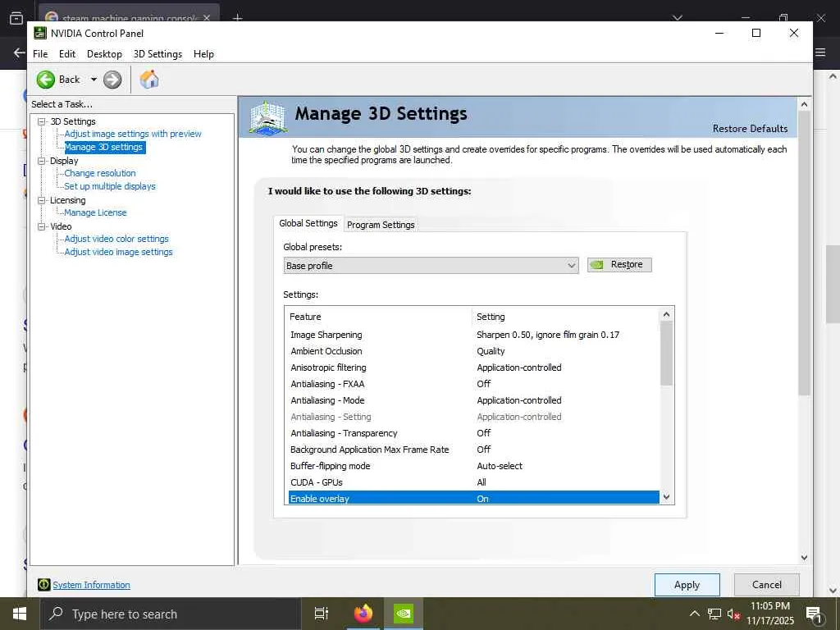Image resolution: width=840 pixels, height=630 pixels.
Task: Open Adjust image settings with preview
Action: pyautogui.click(x=133, y=134)
